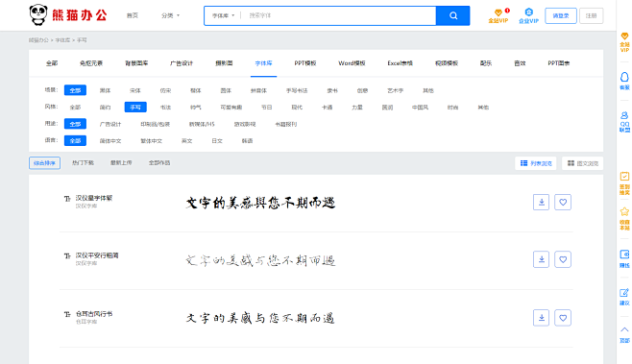Select 英文 language filter

[187, 141]
